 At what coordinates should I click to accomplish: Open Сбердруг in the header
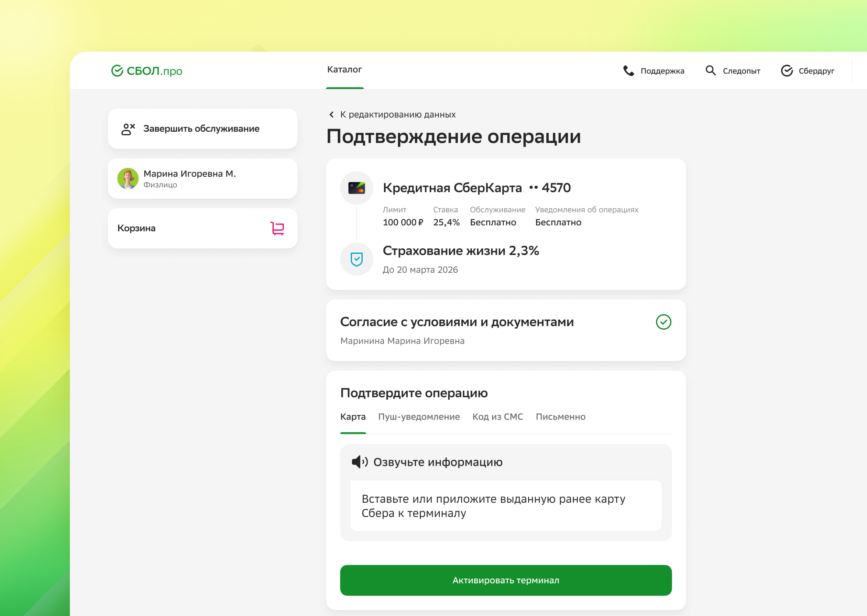point(816,71)
